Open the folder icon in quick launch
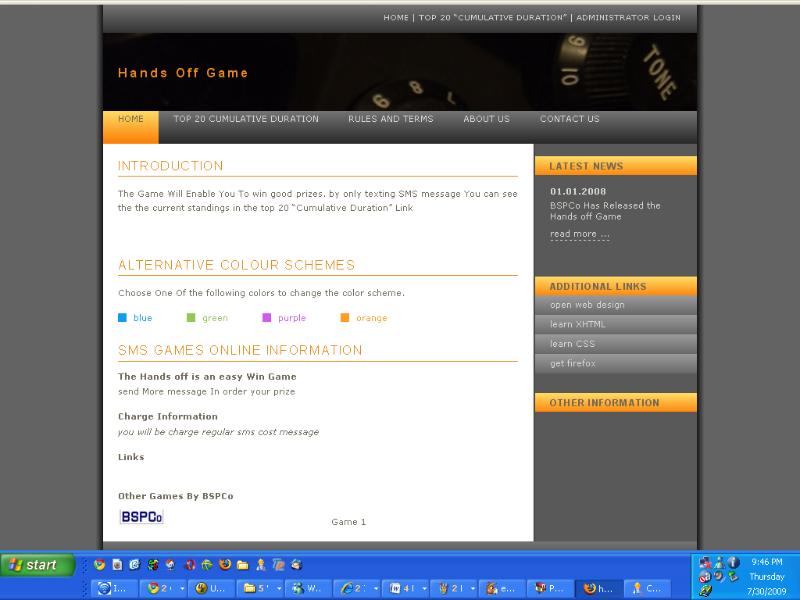The image size is (800, 600). pos(243,564)
